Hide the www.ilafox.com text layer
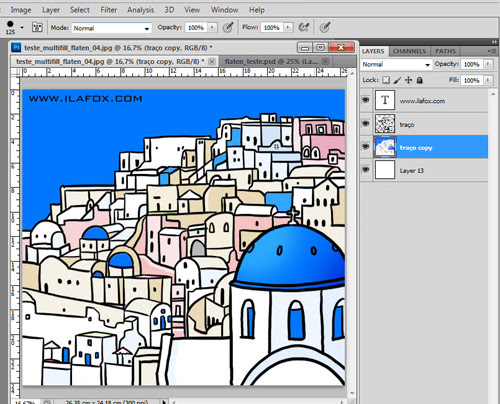Viewport: 500px width, 404px height. [366, 100]
